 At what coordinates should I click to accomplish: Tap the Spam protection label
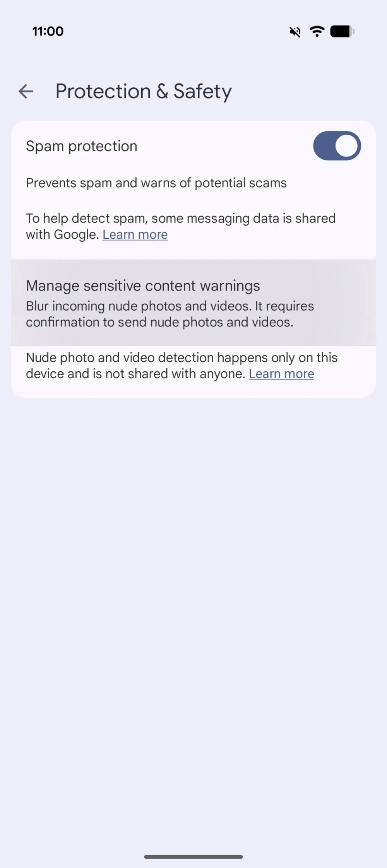82,146
